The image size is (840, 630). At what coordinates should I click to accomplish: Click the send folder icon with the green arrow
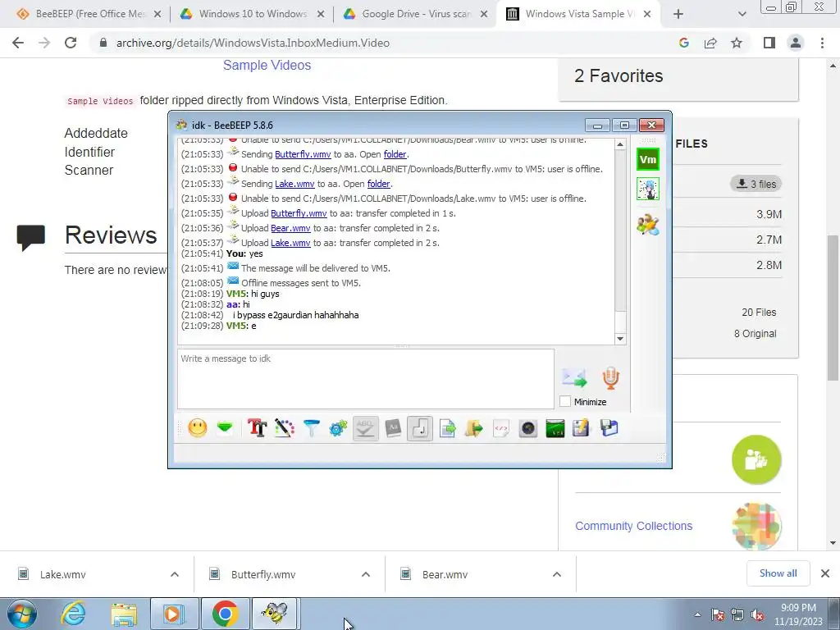coord(474,428)
